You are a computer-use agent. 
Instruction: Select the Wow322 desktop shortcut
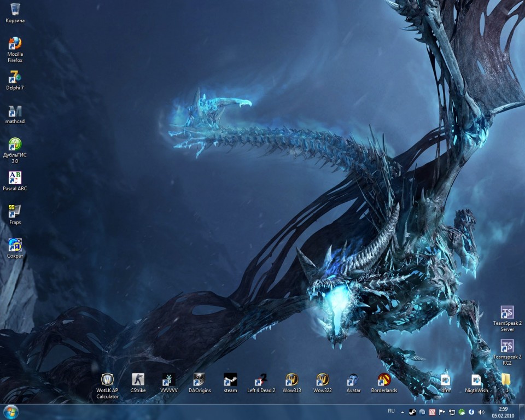point(323,383)
